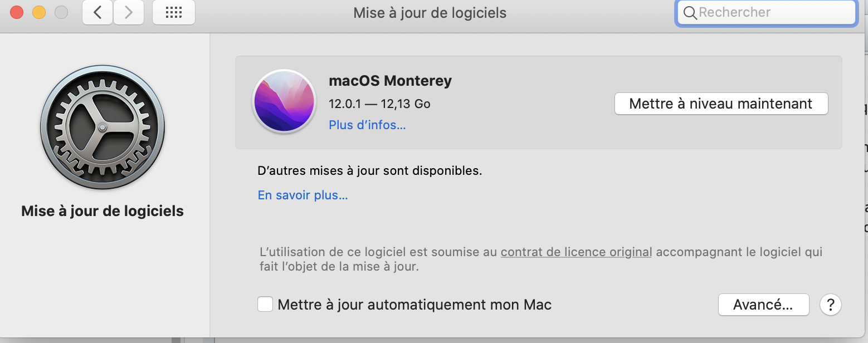This screenshot has width=868, height=343.
Task: Minimize window with the yellow button
Action: click(x=38, y=12)
